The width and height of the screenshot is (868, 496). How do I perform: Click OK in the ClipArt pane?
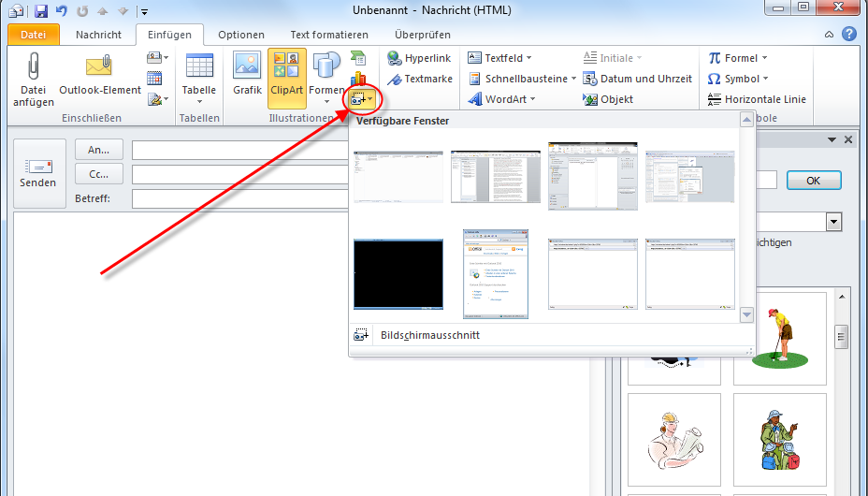tap(814, 181)
